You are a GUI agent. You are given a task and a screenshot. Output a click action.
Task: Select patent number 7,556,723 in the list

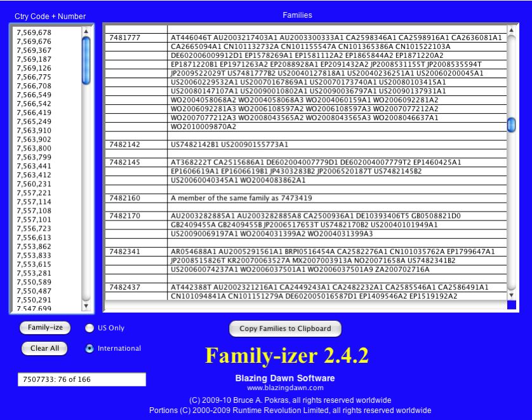pyautogui.click(x=34, y=229)
